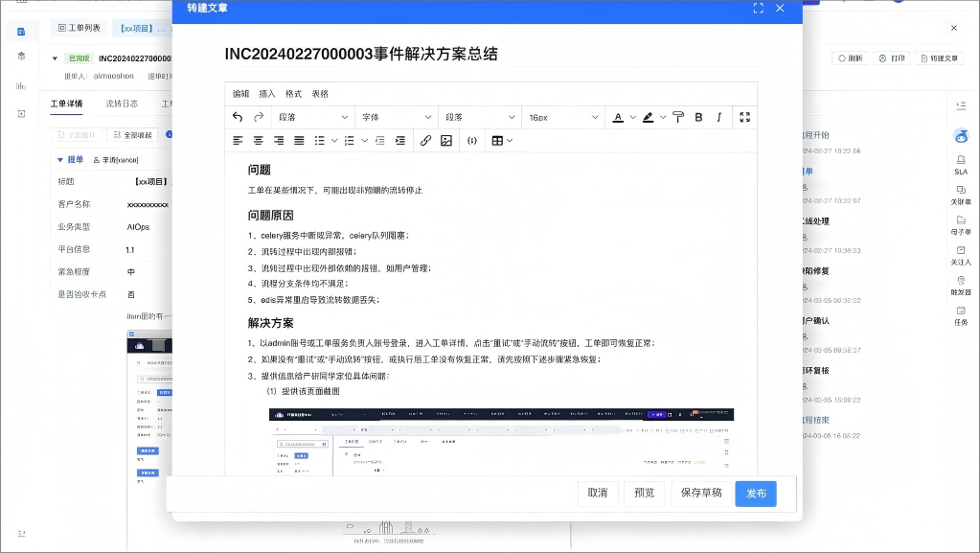Decrease paragraph indent
Screen dimensions: 980x553
tap(380, 141)
